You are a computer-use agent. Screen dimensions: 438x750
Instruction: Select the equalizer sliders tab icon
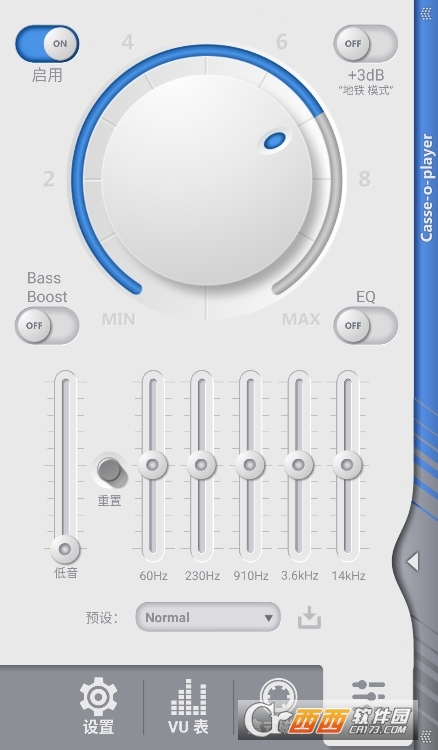pos(368,693)
